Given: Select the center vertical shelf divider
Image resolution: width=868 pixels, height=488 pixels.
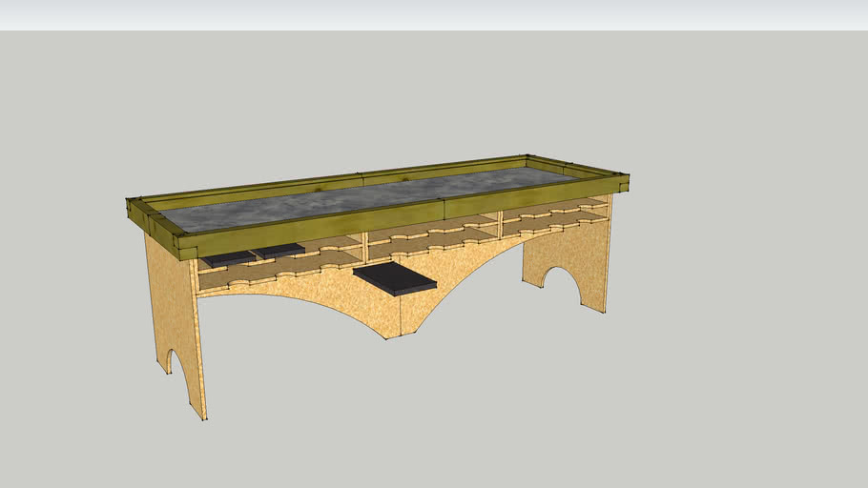Looking at the screenshot, I should (x=365, y=247).
